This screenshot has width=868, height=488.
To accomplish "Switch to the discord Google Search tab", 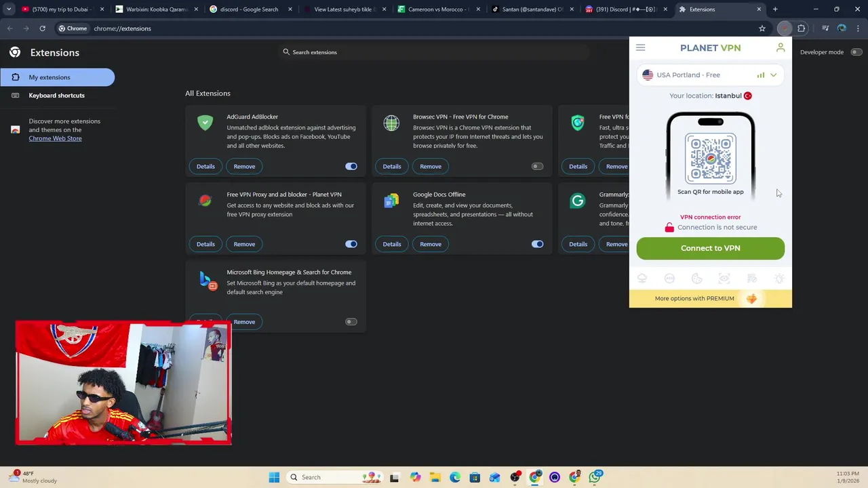I will [x=249, y=9].
